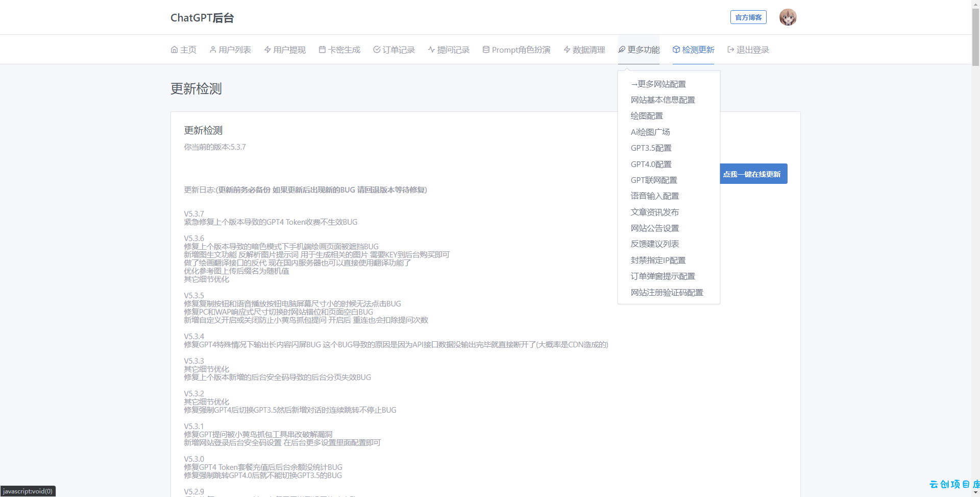
Task: Open the 用户列表 page
Action: tap(230, 50)
